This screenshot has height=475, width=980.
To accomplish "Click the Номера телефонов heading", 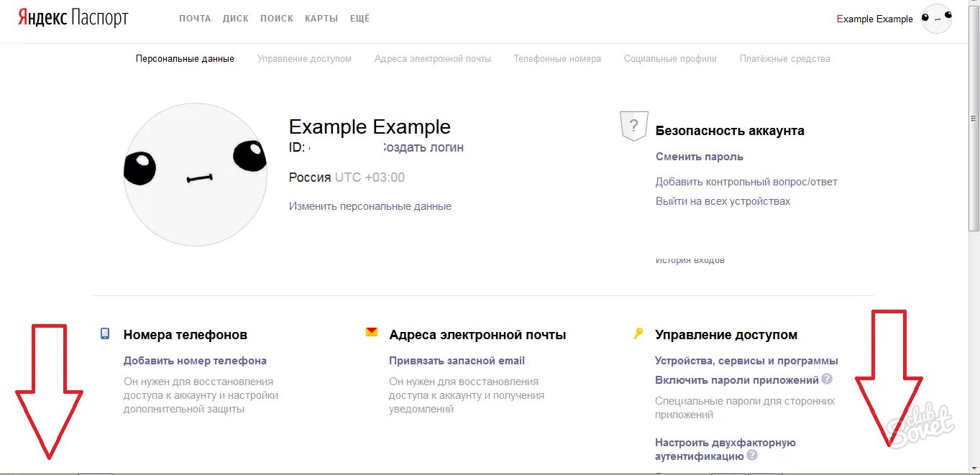I will [186, 335].
